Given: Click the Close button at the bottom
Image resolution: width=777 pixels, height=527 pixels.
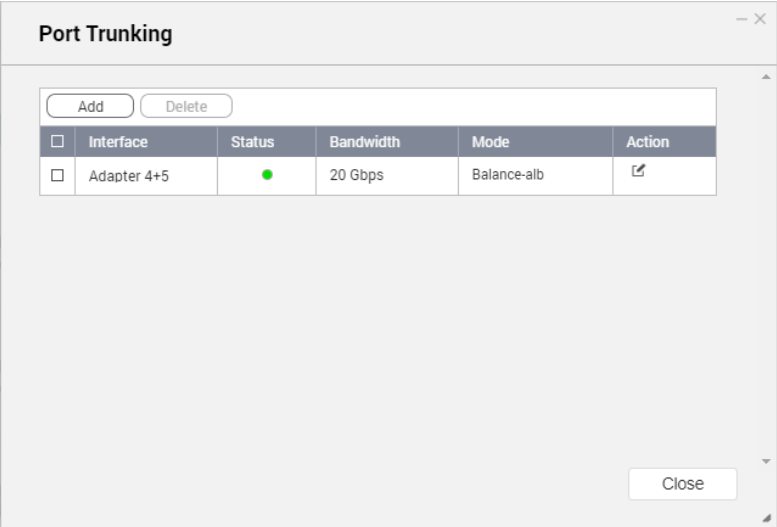Looking at the screenshot, I should point(682,484).
